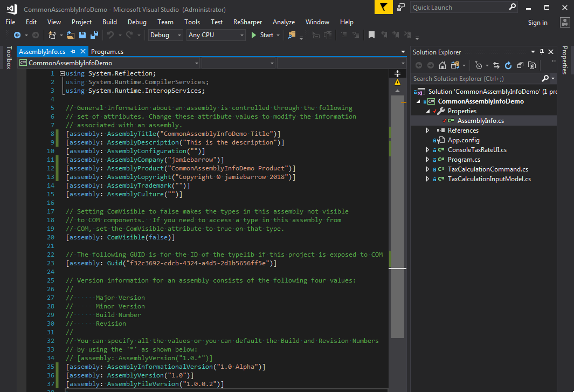Collapse the using directives outline block

click(62, 74)
